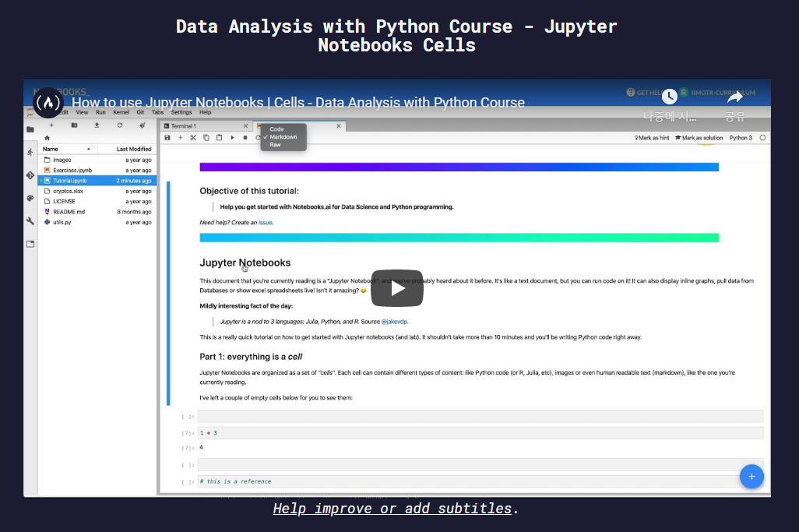The width and height of the screenshot is (799, 532).
Task: Run the current cell with the play icon
Action: pyautogui.click(x=232, y=137)
